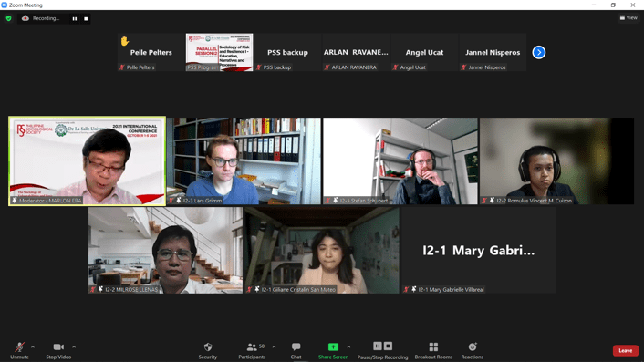
Task: Open the Reactions menu
Action: point(472,350)
